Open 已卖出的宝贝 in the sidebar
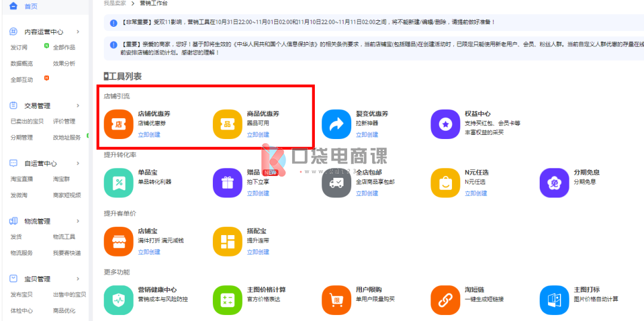 coord(27,121)
